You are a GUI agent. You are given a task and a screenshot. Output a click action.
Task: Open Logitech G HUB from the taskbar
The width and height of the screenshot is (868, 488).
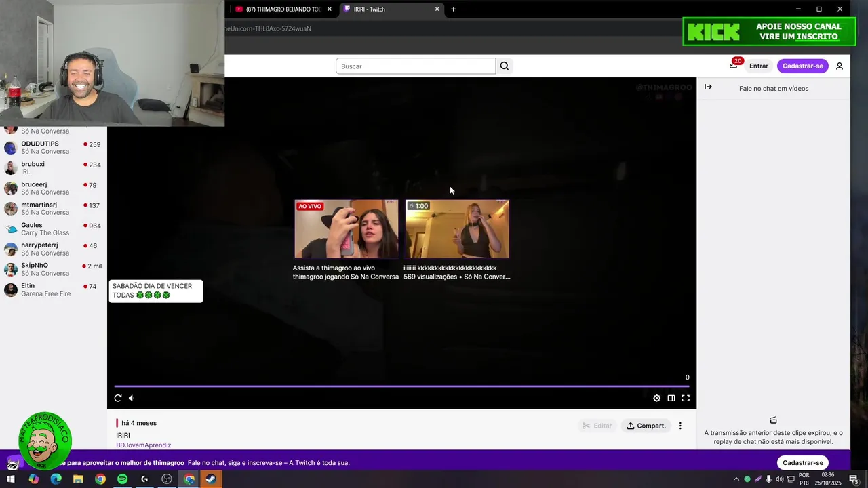tap(144, 479)
